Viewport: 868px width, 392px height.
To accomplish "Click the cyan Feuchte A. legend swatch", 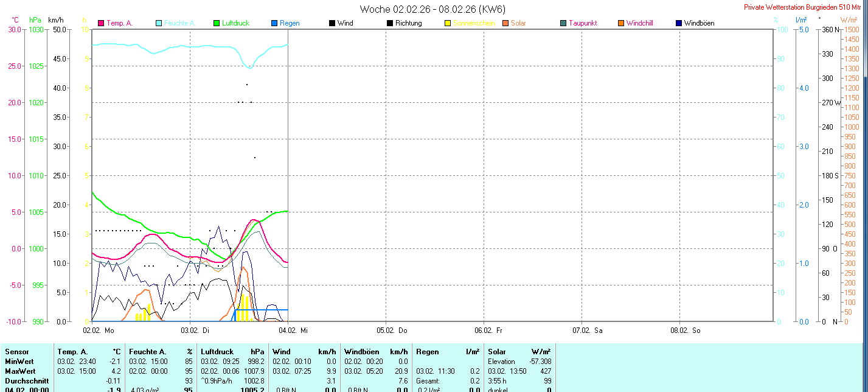I will [x=159, y=23].
